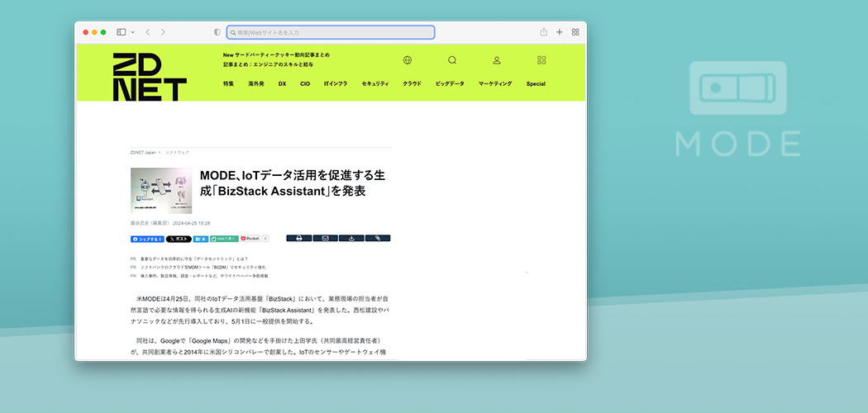The image size is (868, 413).
Task: Click the ソフトウェア breadcrumb link
Action: (x=177, y=153)
